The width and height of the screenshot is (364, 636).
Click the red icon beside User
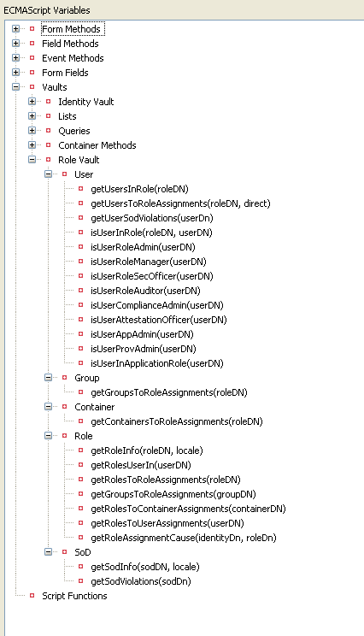pyautogui.click(x=64, y=174)
